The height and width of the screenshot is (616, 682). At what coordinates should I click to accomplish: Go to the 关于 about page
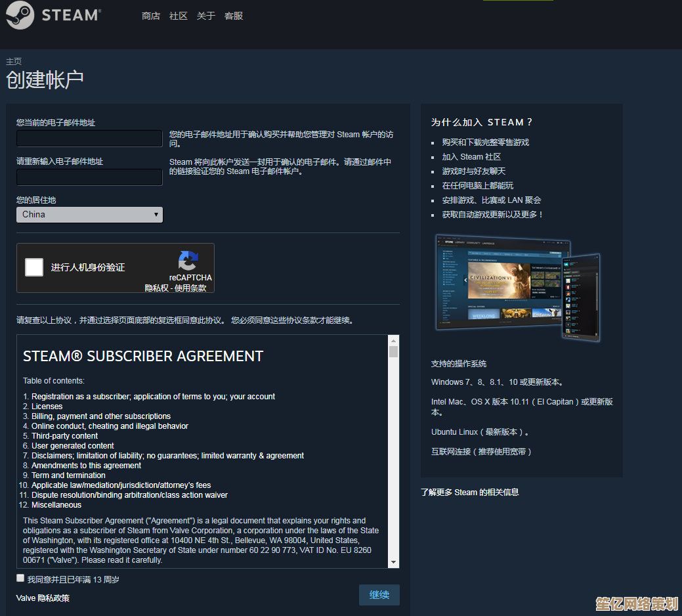206,16
